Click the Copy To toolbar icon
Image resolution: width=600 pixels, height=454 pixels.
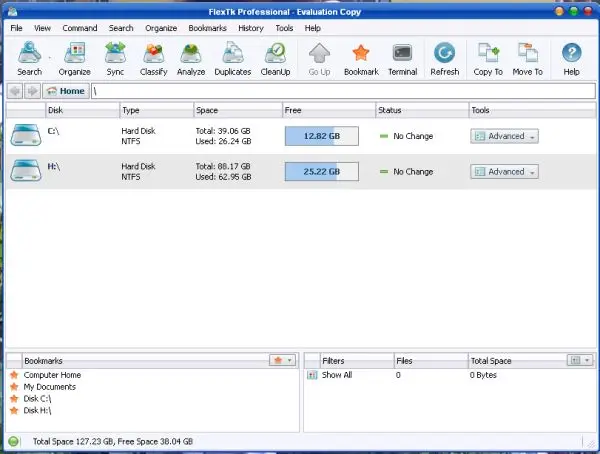(488, 53)
